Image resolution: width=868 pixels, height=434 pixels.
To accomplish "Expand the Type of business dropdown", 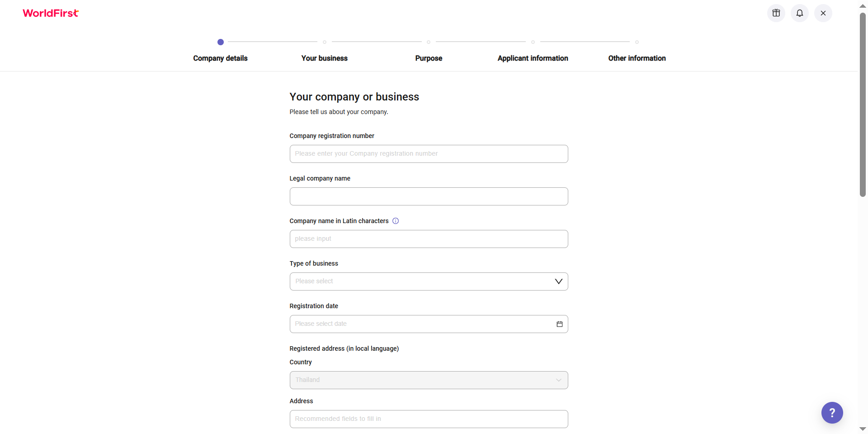I will (x=420, y=281).
